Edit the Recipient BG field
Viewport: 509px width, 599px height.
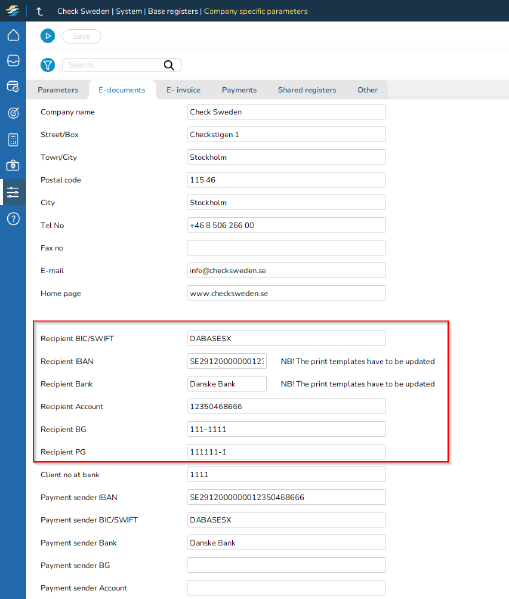pos(286,429)
